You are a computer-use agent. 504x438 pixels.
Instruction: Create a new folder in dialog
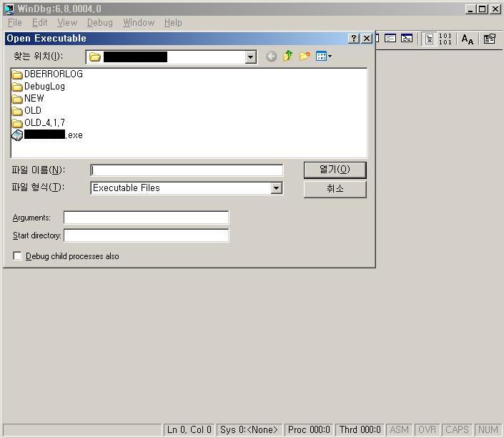click(x=305, y=57)
